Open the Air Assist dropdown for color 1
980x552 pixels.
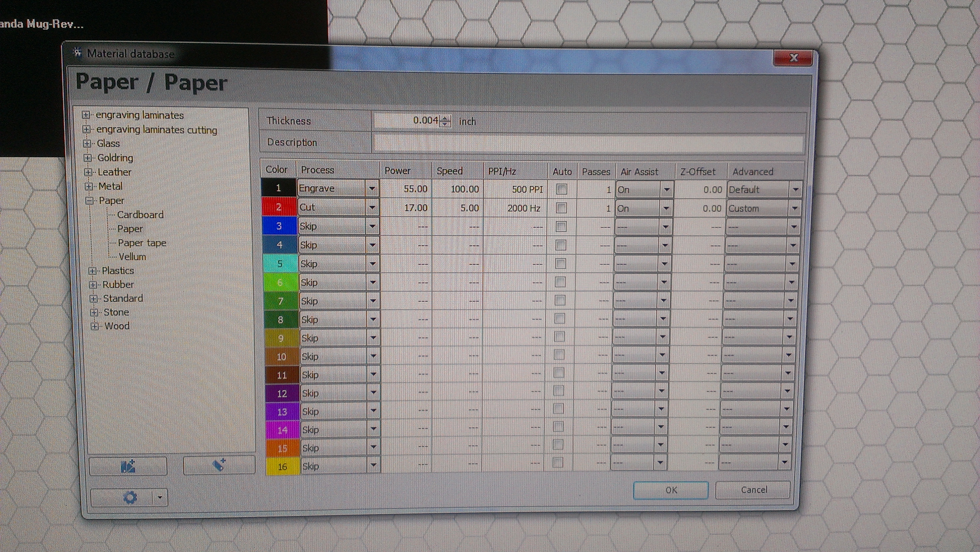pos(666,190)
